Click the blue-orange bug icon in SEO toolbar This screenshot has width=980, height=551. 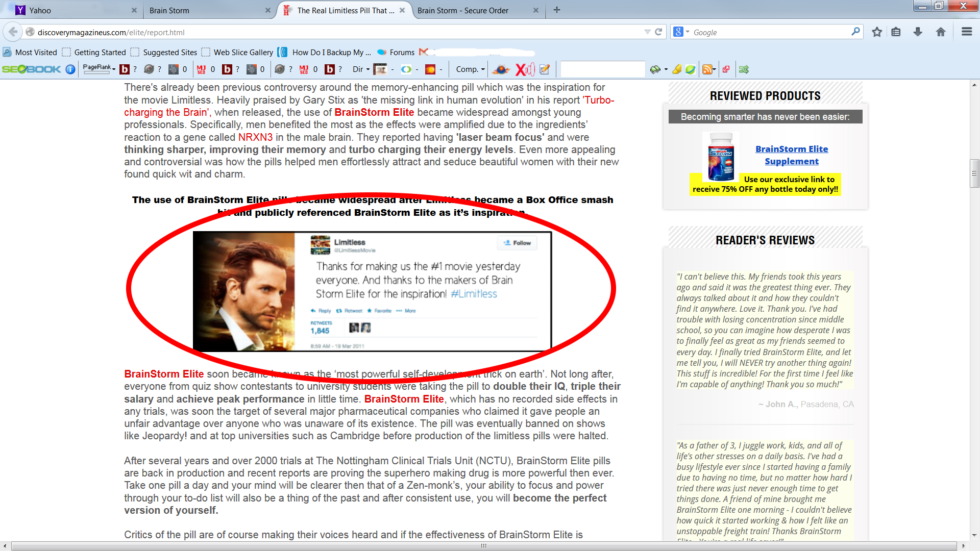tap(501, 69)
